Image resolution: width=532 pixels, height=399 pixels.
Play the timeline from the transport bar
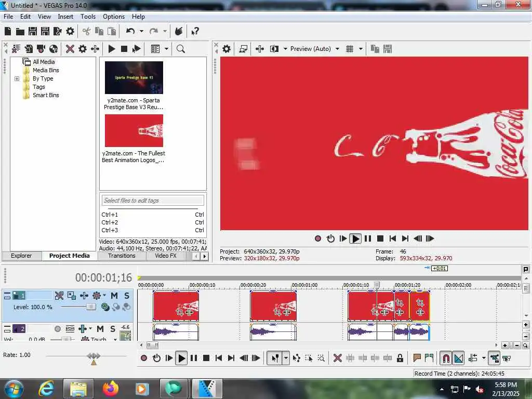pos(181,358)
